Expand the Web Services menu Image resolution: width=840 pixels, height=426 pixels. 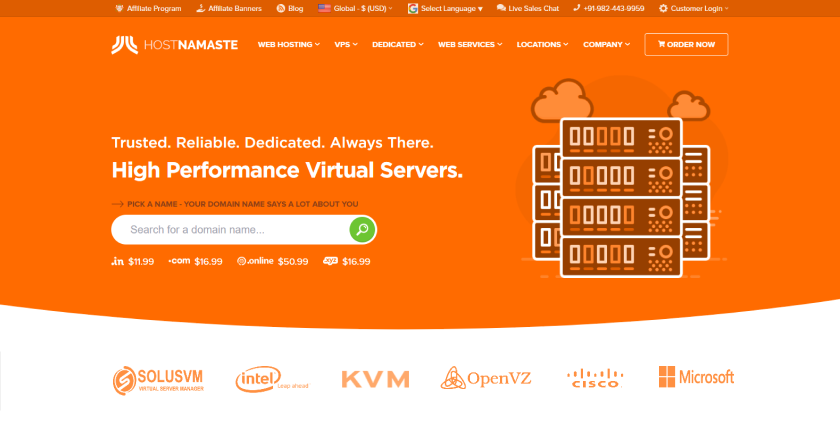pyautogui.click(x=470, y=44)
